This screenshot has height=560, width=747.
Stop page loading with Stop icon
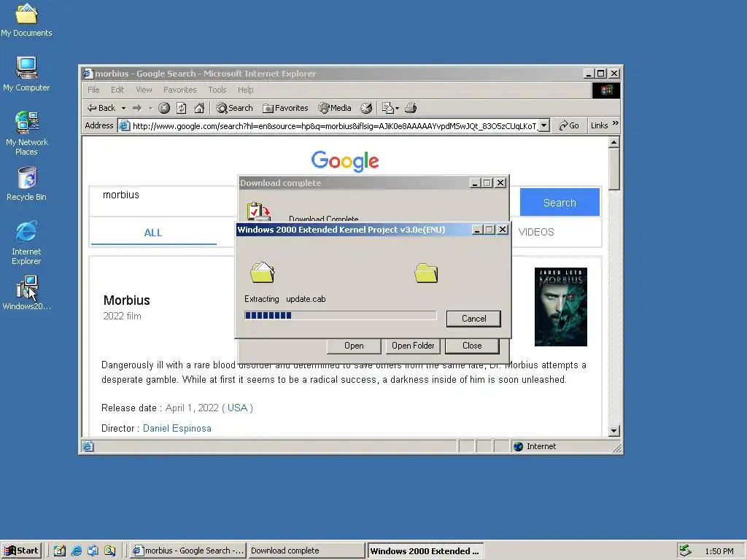click(164, 108)
